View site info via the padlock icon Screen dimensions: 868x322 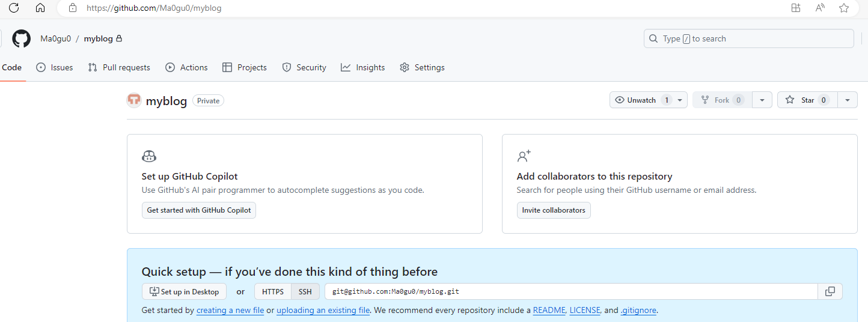[x=73, y=8]
